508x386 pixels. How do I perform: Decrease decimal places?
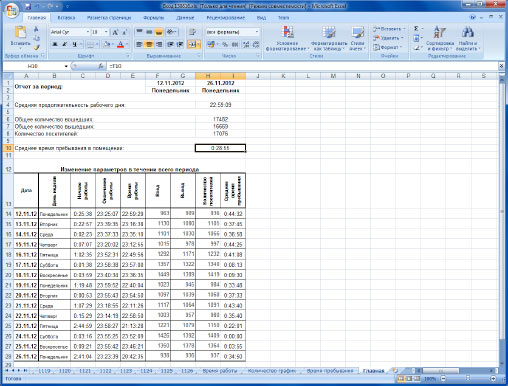coord(256,44)
